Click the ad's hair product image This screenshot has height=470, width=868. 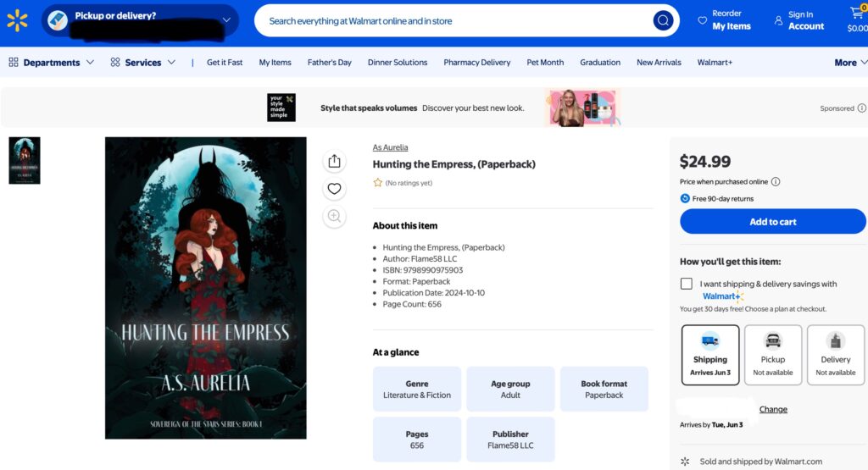(581, 108)
